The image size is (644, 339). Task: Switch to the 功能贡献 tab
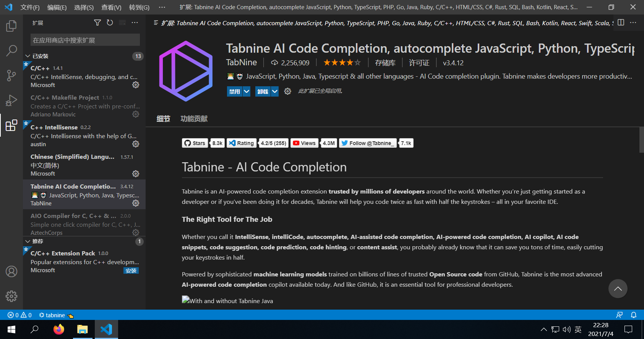(194, 118)
